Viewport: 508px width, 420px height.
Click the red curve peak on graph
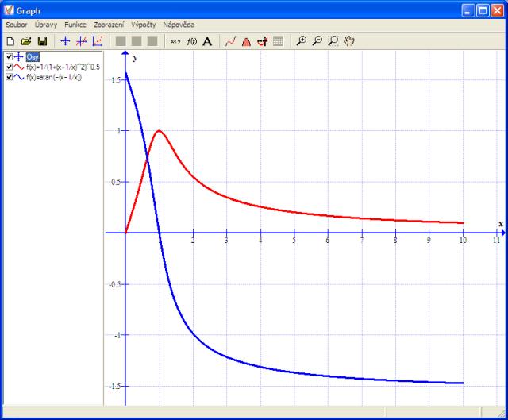159,131
